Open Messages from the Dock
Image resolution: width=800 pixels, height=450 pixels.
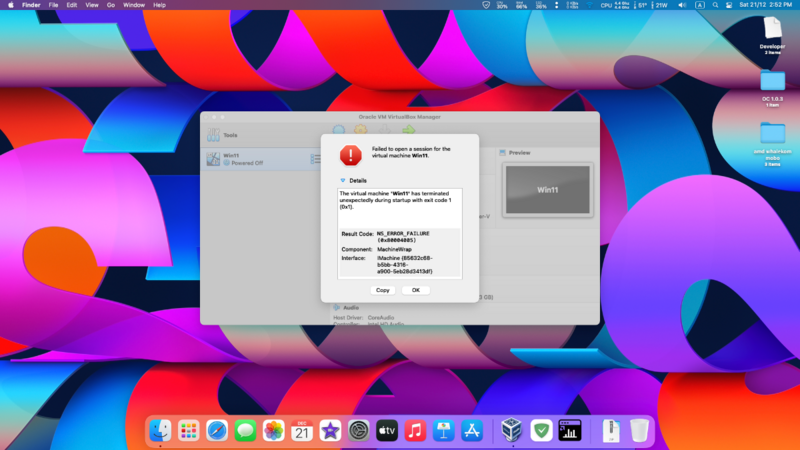245,431
